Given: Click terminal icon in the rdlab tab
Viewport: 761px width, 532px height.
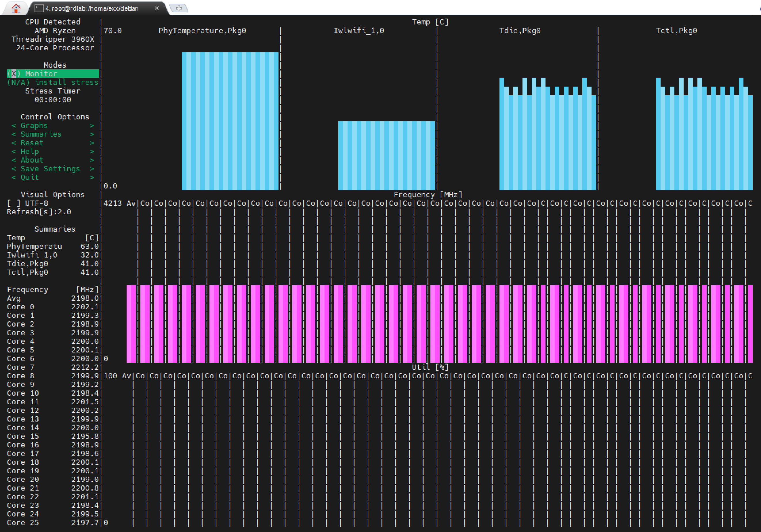Looking at the screenshot, I should coord(39,8).
